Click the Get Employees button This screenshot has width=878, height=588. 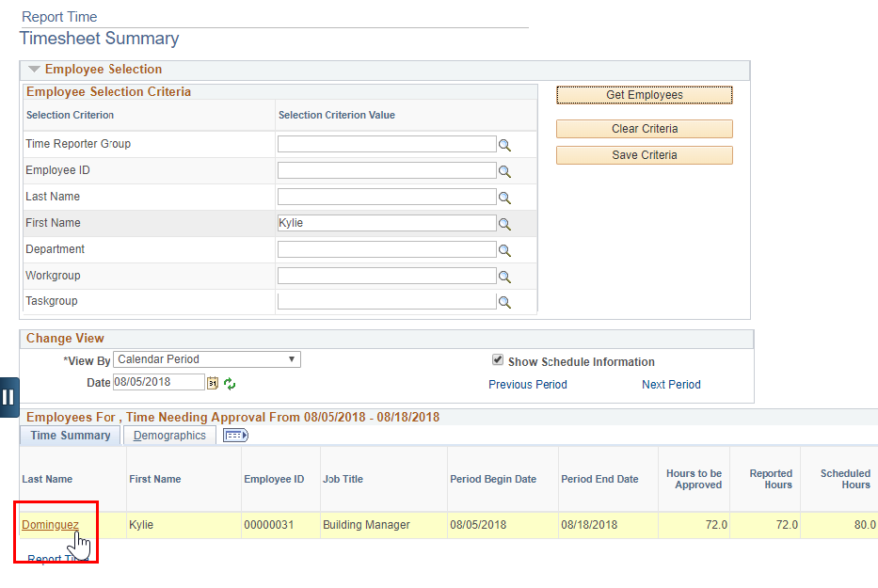pyautogui.click(x=644, y=94)
